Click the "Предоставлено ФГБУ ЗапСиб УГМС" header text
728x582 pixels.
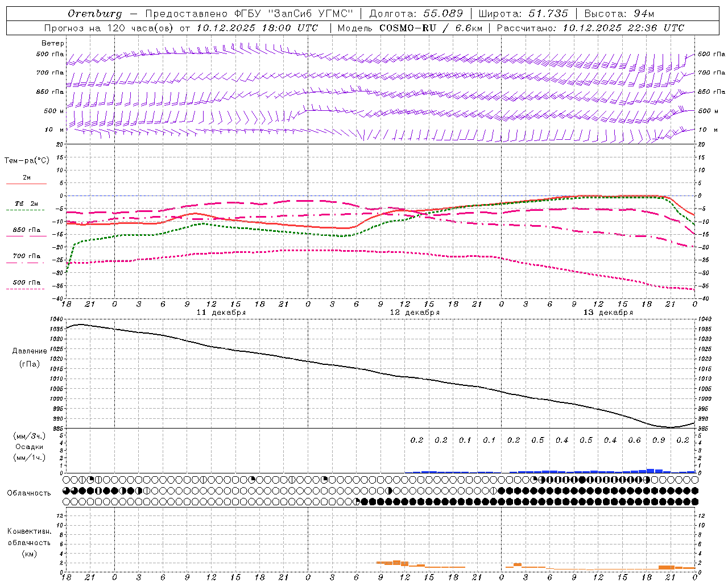click(x=249, y=14)
